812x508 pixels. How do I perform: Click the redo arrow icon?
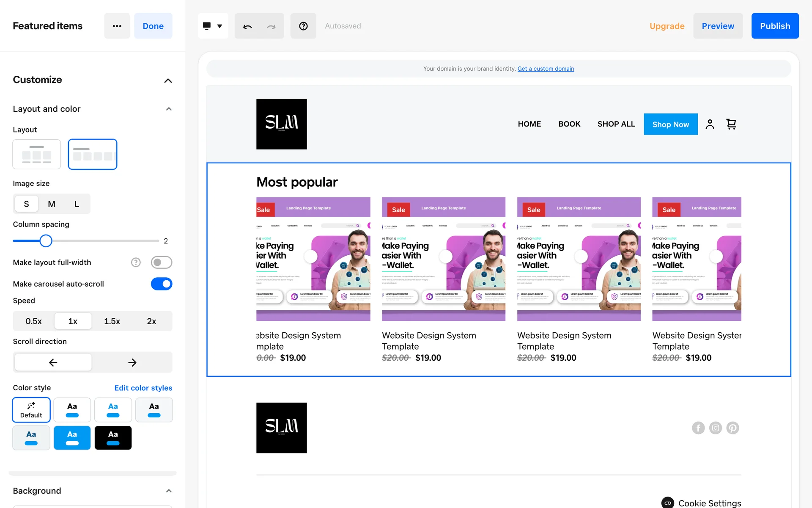(x=271, y=26)
